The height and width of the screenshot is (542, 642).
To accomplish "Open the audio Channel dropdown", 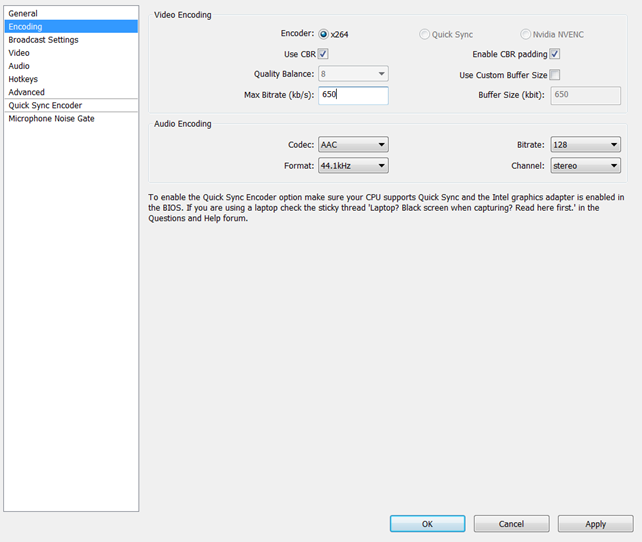I will point(585,166).
